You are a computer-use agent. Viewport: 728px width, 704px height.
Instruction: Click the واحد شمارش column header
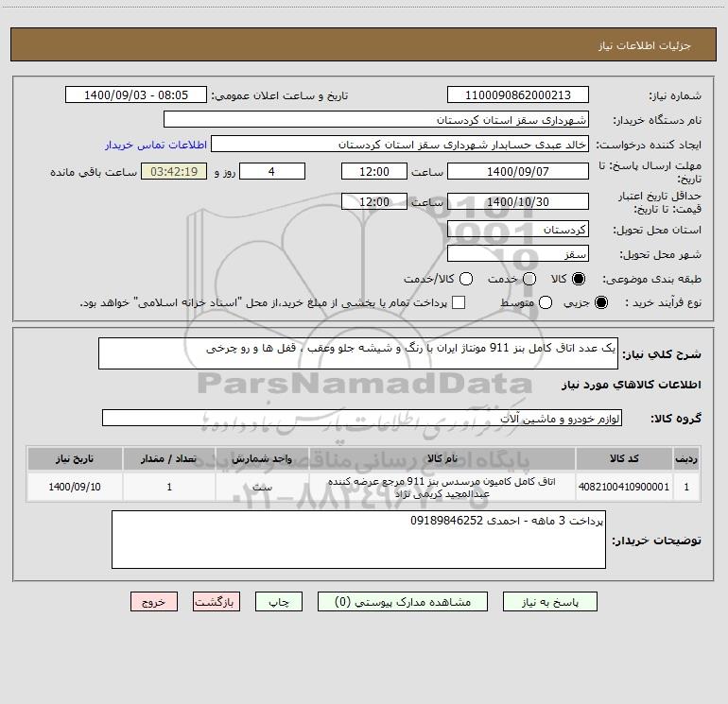(x=262, y=458)
